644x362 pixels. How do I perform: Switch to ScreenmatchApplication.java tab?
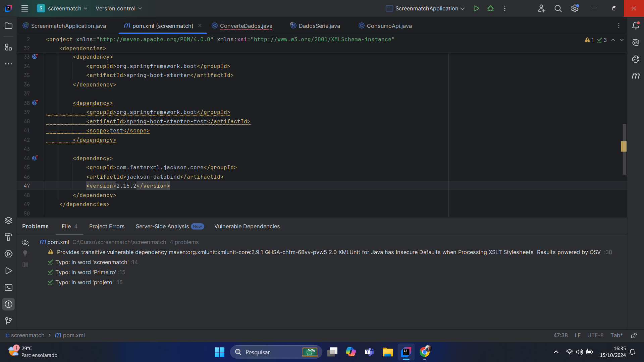[64, 26]
